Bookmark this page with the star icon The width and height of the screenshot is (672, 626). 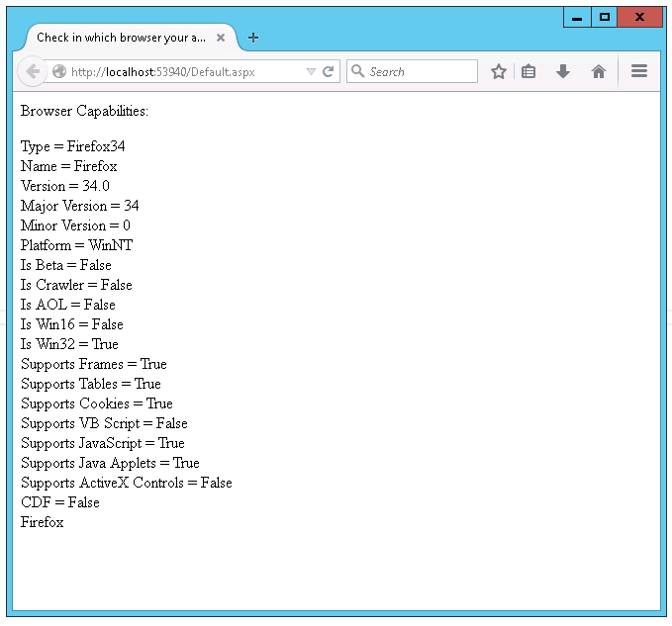click(x=499, y=71)
